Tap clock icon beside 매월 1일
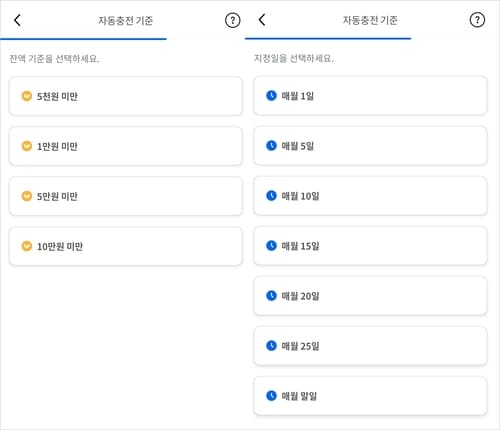 click(271, 95)
